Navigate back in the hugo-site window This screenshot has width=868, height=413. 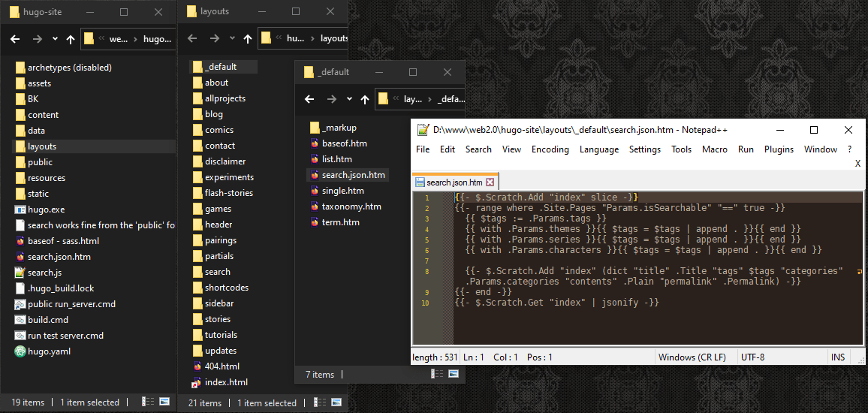point(15,39)
